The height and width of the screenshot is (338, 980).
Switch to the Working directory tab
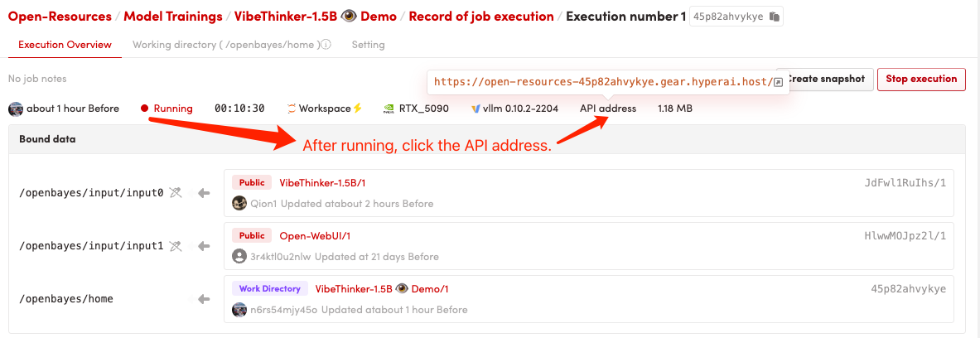click(225, 45)
